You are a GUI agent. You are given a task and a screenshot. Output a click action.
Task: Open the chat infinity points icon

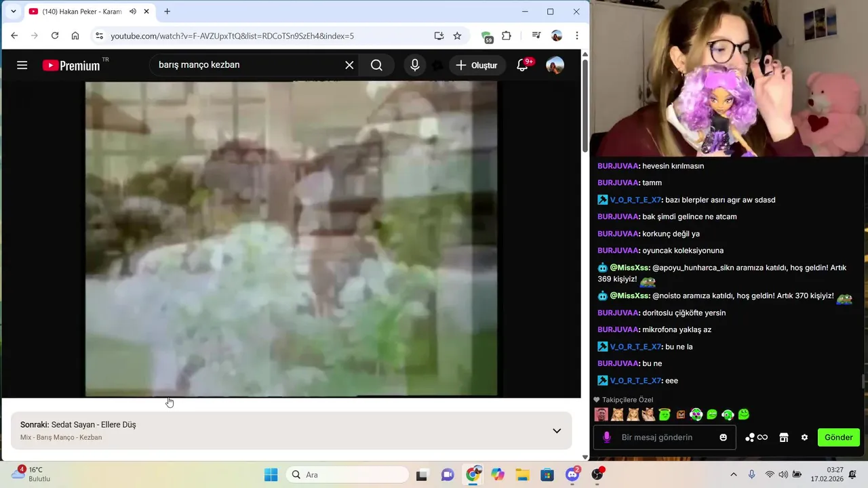(x=756, y=438)
